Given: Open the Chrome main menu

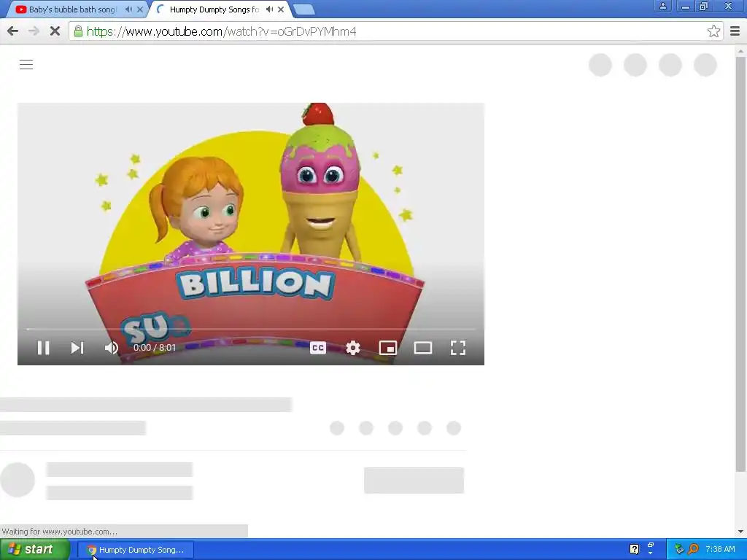Looking at the screenshot, I should click(x=735, y=31).
